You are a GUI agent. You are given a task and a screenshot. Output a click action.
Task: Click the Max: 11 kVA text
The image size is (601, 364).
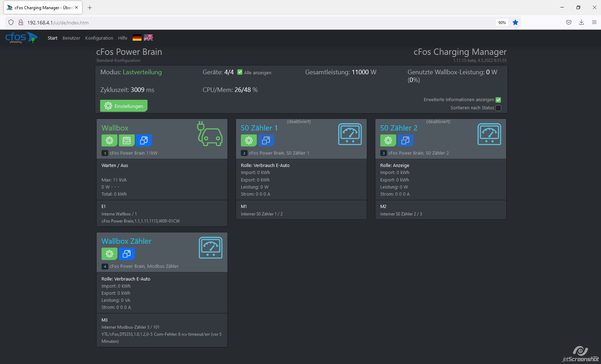coord(114,180)
